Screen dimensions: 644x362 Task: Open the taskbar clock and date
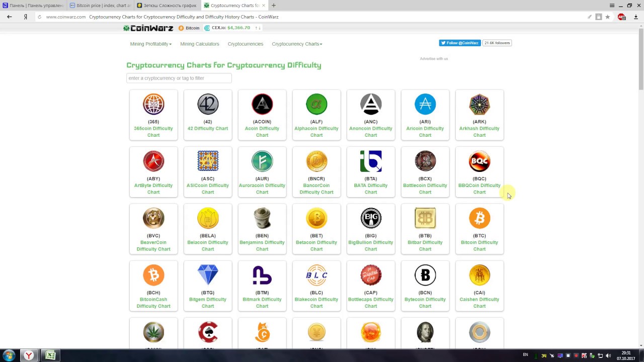pyautogui.click(x=626, y=355)
